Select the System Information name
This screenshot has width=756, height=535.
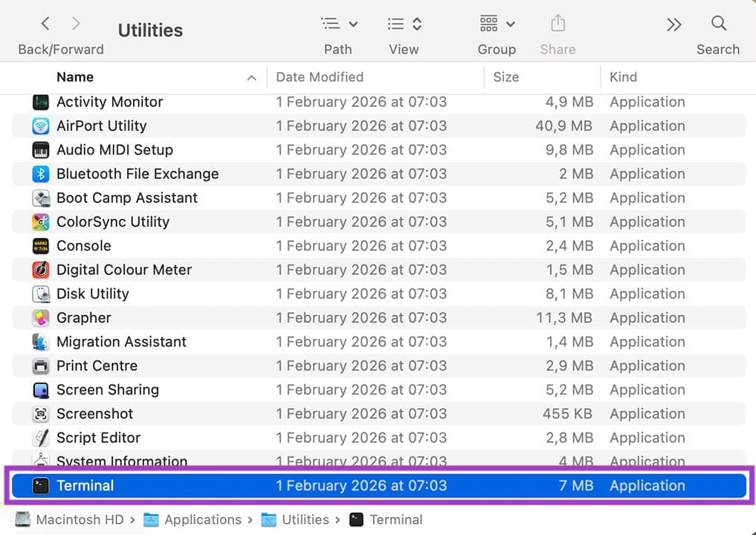pyautogui.click(x=122, y=461)
